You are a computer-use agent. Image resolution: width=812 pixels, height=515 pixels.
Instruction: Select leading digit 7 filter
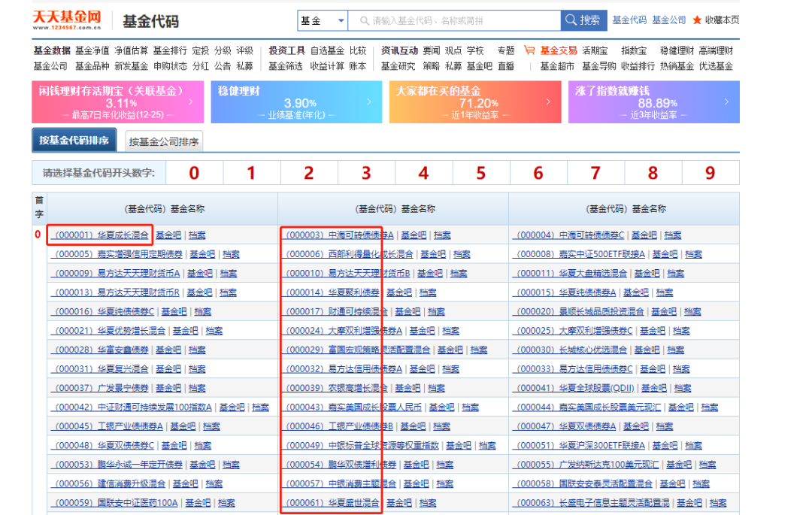[595, 173]
